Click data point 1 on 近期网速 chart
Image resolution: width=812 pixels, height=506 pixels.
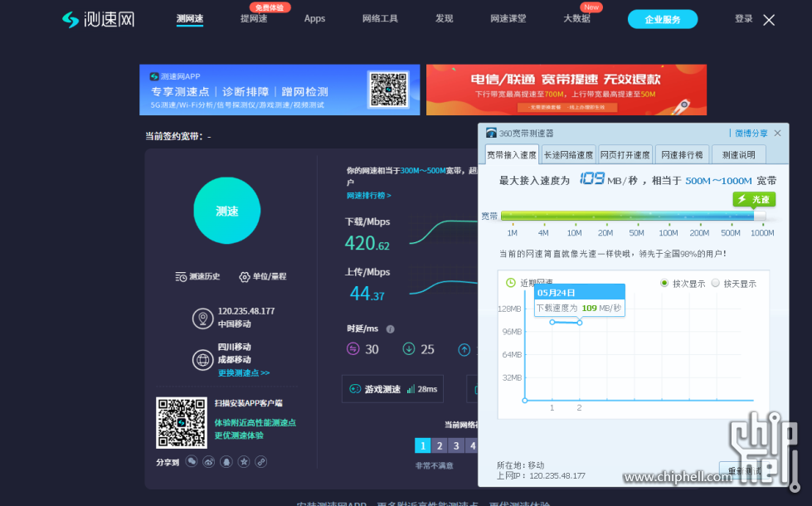pos(552,322)
